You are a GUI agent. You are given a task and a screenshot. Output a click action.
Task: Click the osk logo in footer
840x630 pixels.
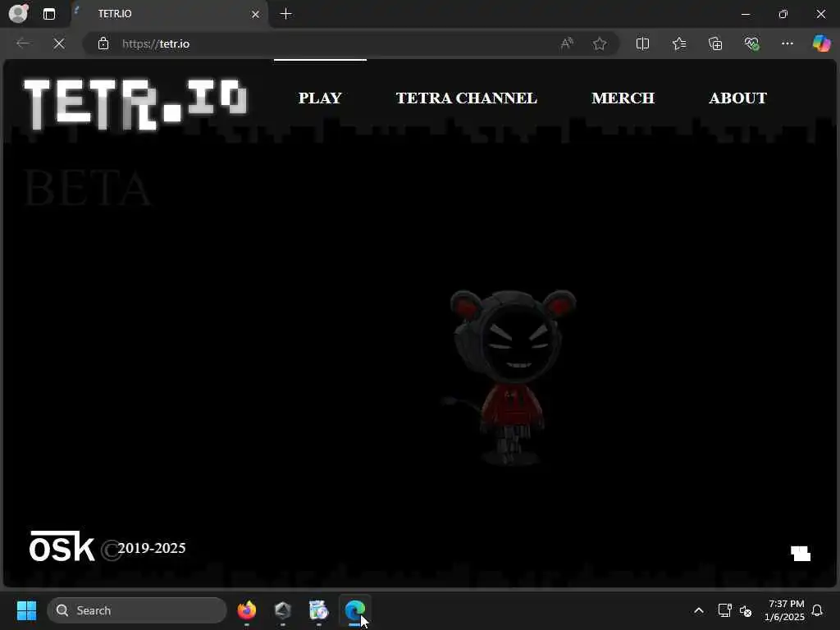62,546
